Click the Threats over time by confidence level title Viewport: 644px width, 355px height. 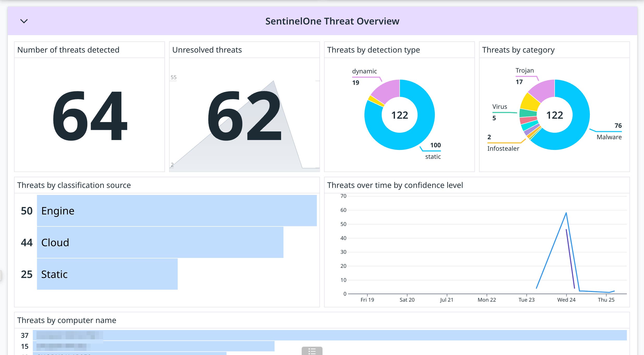395,185
